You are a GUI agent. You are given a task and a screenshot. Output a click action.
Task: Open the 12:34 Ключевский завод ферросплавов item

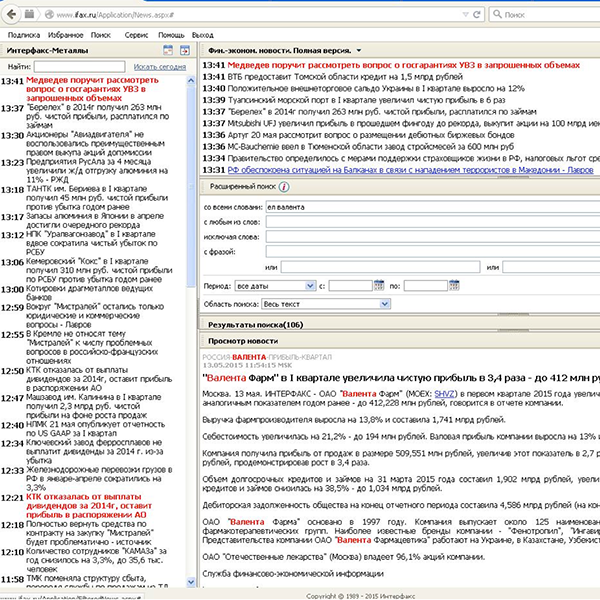(x=95, y=452)
